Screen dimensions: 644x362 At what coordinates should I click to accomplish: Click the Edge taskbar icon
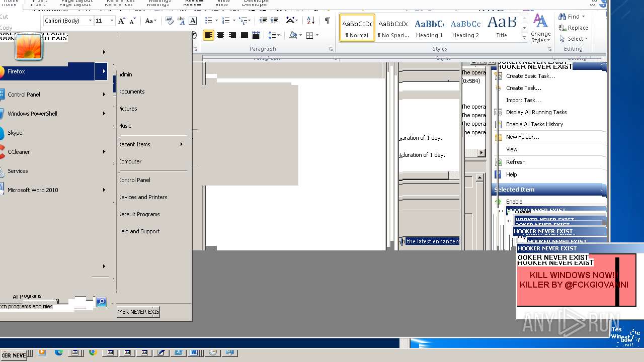click(x=58, y=352)
